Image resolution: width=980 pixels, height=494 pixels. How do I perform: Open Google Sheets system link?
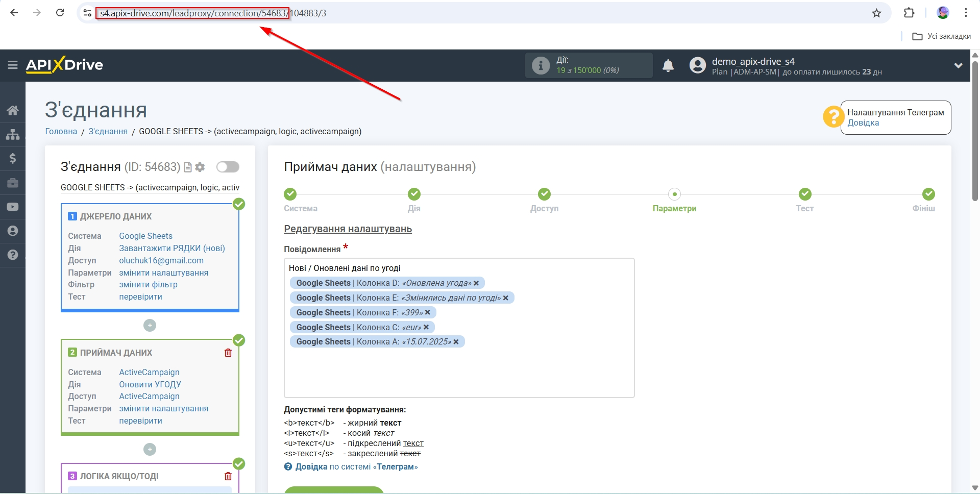(x=145, y=236)
